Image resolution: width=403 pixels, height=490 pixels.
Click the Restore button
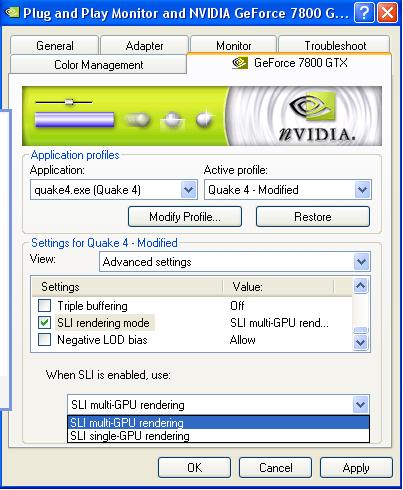[313, 217]
